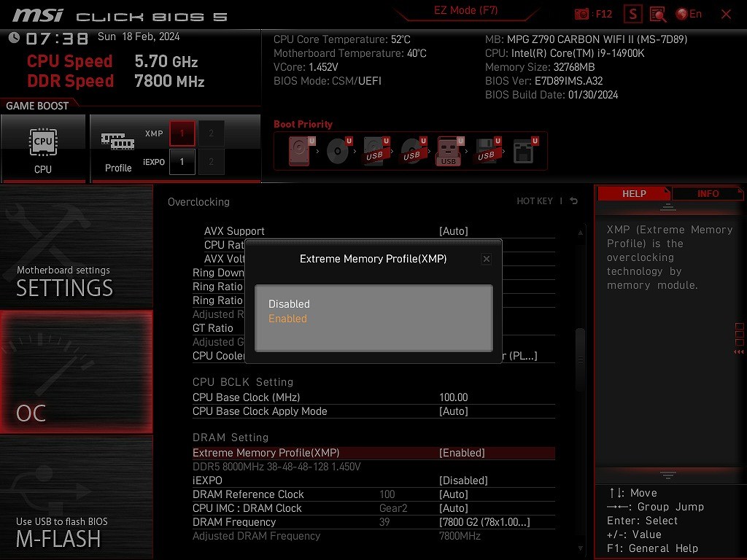Viewport: 747px width, 560px height.
Task: Select the network boot device icon
Action: click(x=523, y=152)
